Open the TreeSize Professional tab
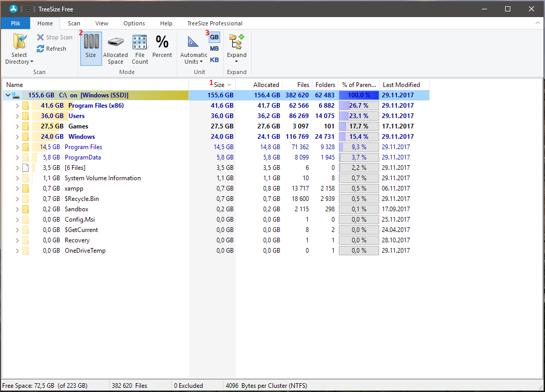 [215, 23]
